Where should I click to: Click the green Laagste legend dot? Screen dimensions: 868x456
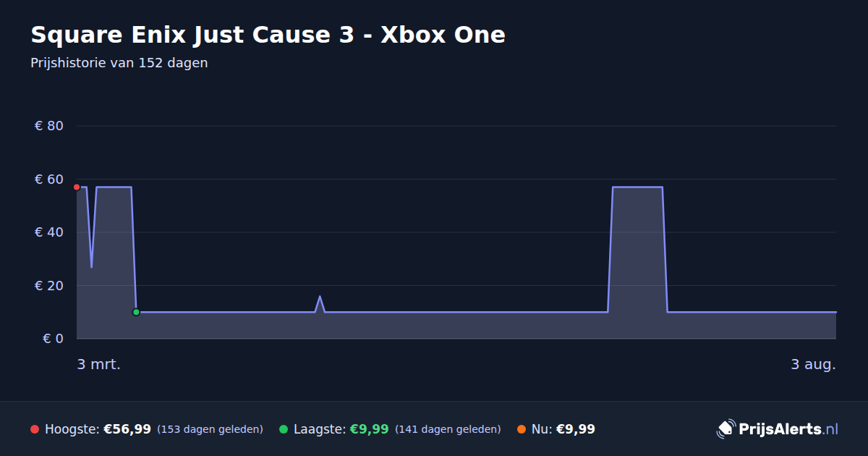point(284,429)
